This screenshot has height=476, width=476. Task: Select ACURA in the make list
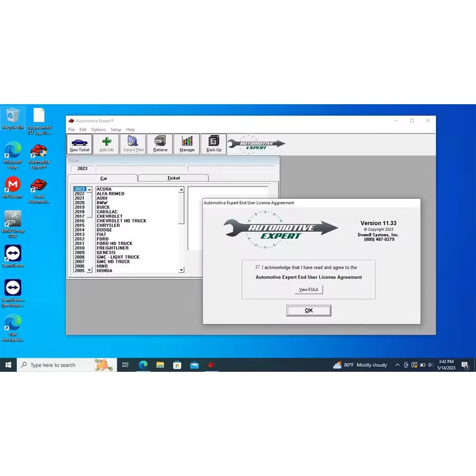tap(104, 189)
